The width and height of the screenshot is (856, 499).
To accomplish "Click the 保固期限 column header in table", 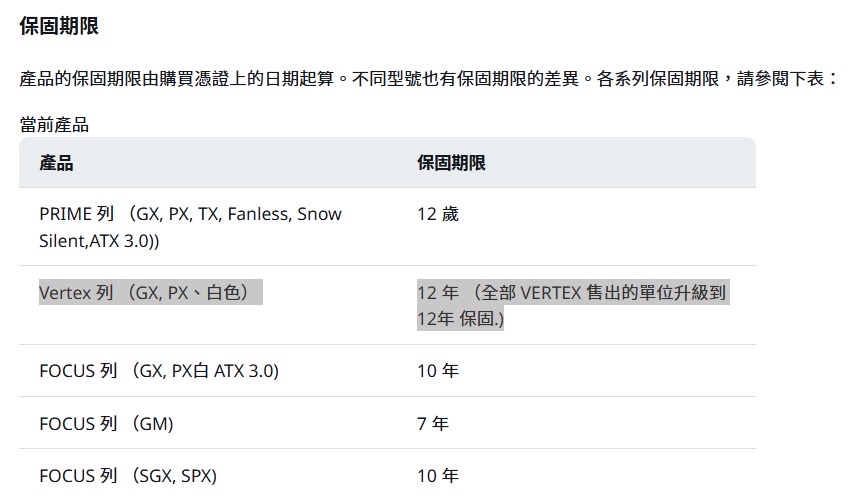I will tap(451, 163).
